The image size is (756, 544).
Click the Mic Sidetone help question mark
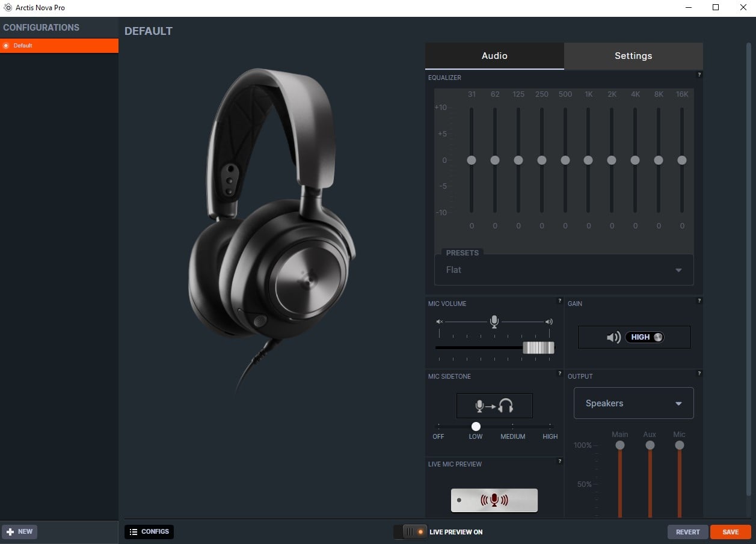(x=560, y=373)
